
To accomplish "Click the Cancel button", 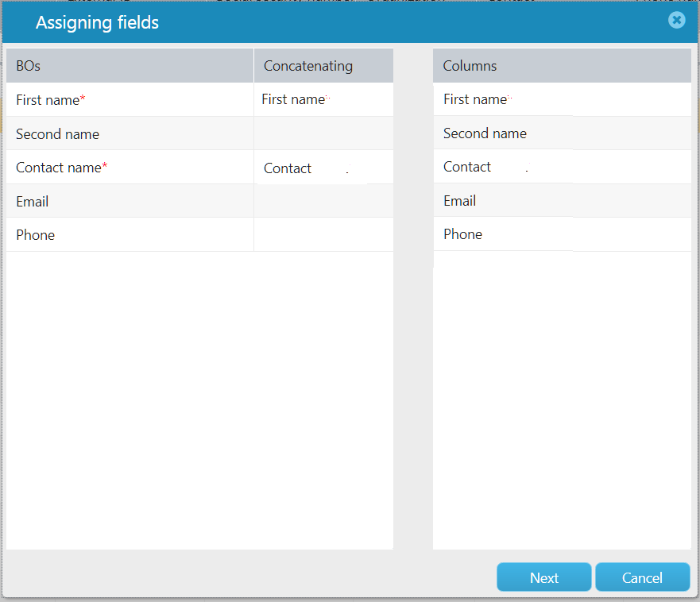I will [643, 577].
